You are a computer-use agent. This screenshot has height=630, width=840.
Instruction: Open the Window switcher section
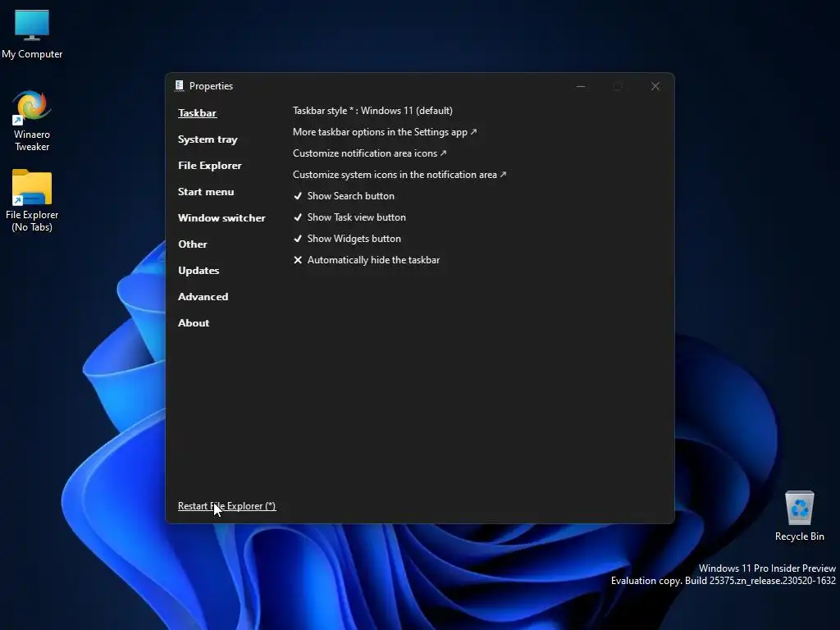coord(221,218)
